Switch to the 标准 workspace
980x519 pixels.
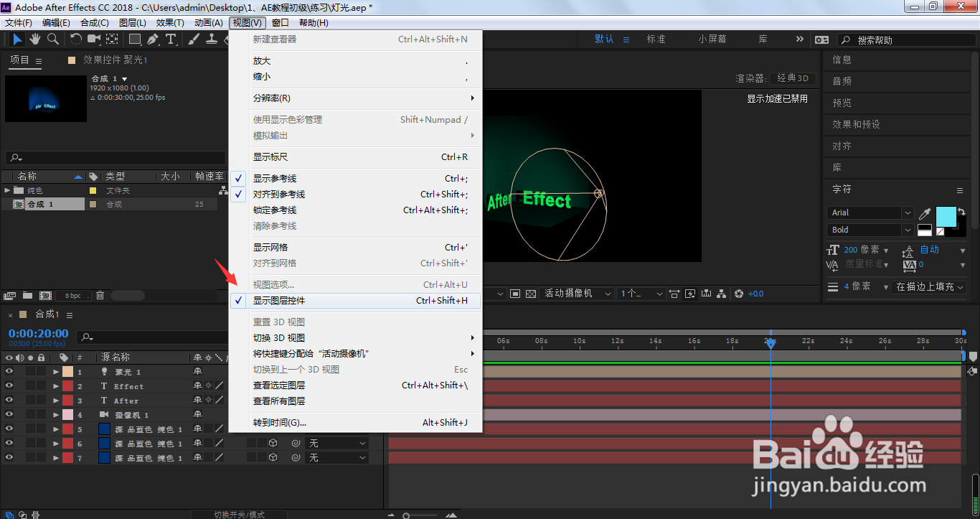[x=656, y=39]
